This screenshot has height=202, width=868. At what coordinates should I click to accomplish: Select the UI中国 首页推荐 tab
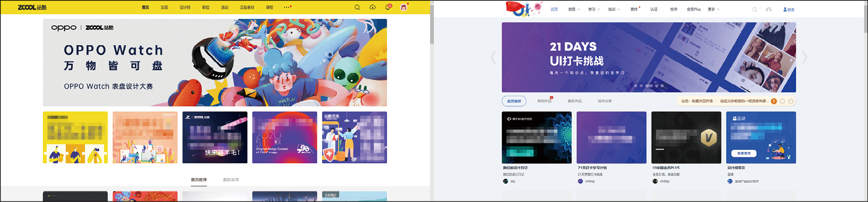pyautogui.click(x=514, y=101)
